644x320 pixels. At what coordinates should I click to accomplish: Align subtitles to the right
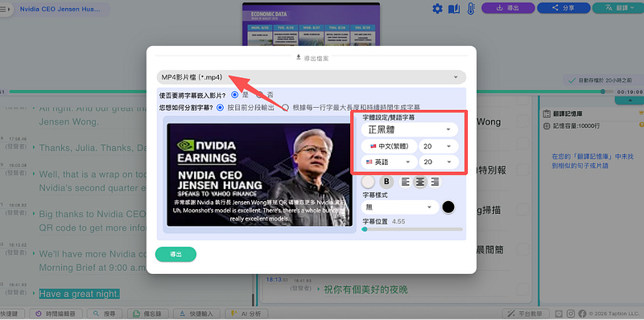point(435,182)
